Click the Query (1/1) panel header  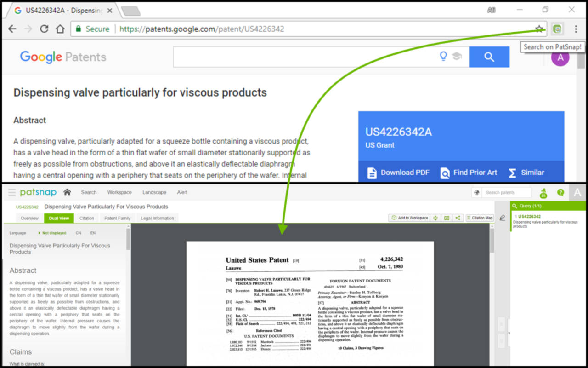548,206
